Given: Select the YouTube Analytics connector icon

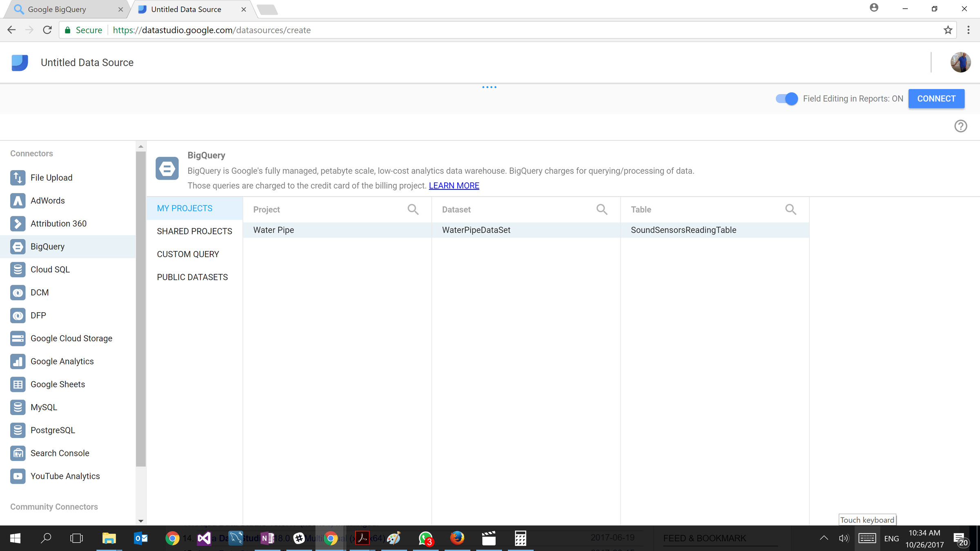Looking at the screenshot, I should (18, 476).
